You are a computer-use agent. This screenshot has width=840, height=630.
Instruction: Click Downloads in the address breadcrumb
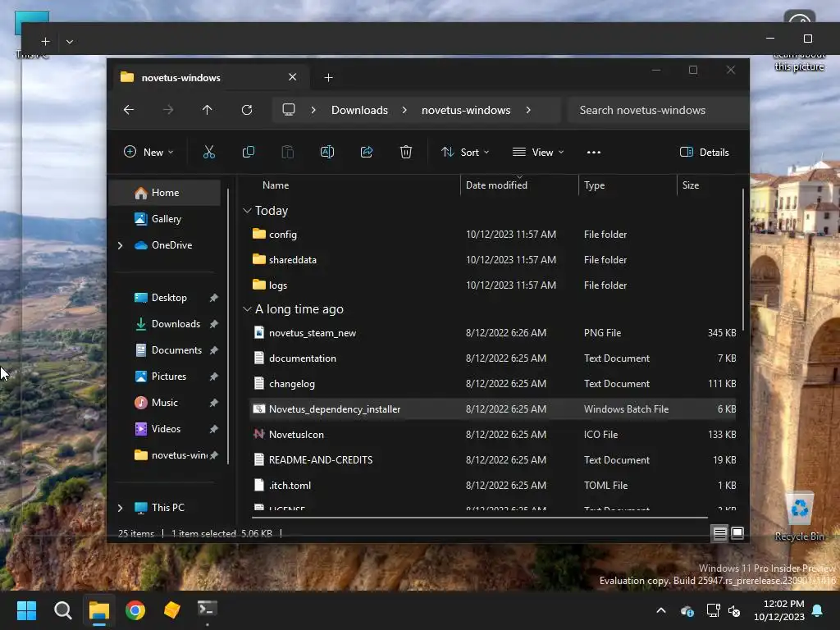[x=359, y=110]
